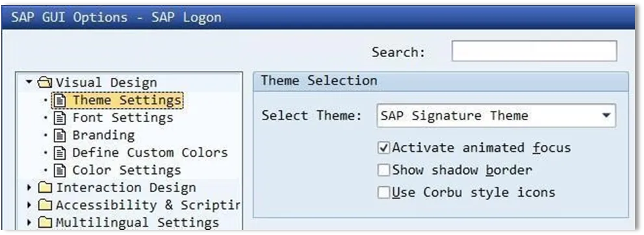
Task: Click the Font Settings document icon
Action: [60, 118]
